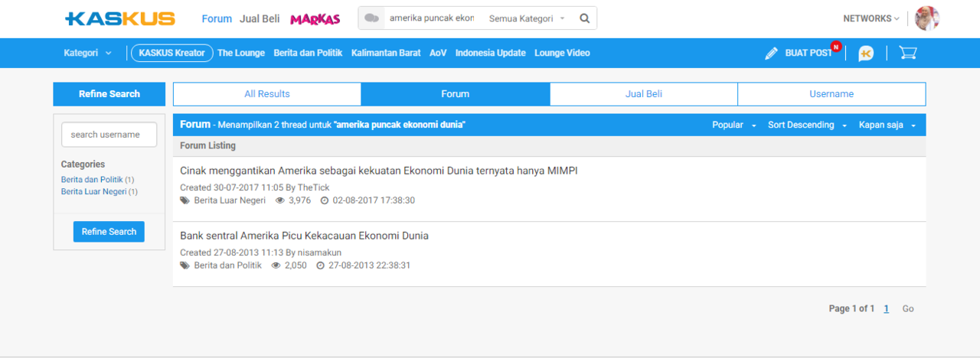Open thread Bank sentral Amerika Picu Kekacauan

pyautogui.click(x=304, y=236)
